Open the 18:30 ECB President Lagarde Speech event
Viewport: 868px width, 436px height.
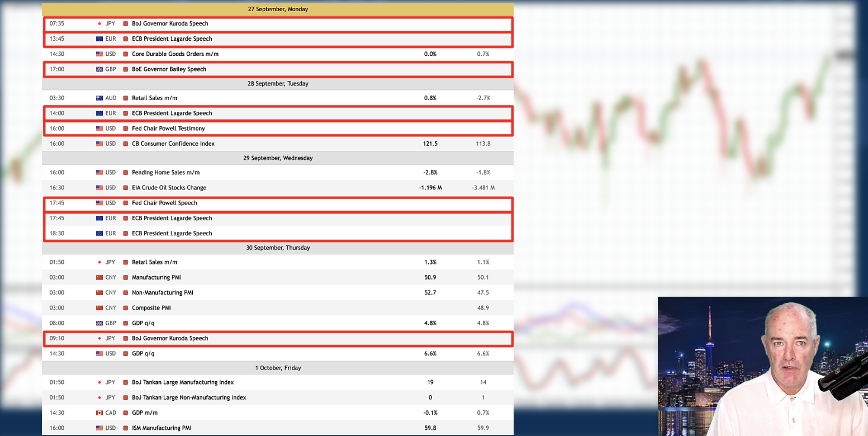pyautogui.click(x=172, y=234)
